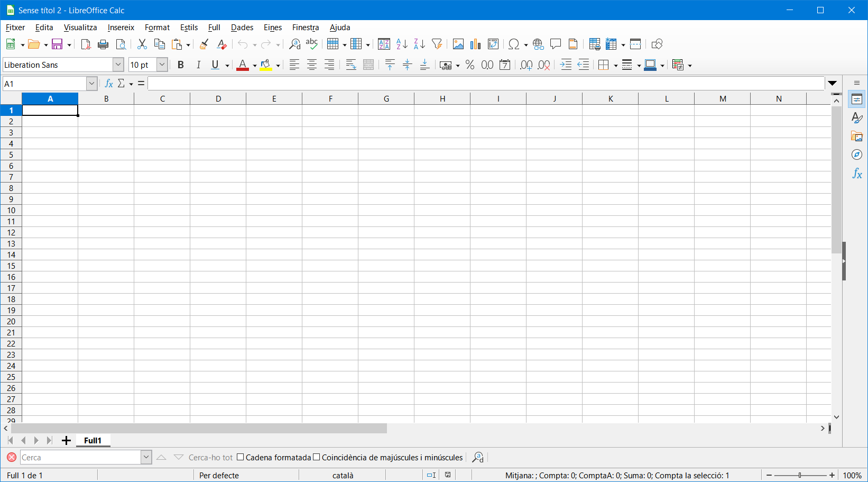868x482 pixels.
Task: Open the AutoFilter funnel tool
Action: coord(437,44)
